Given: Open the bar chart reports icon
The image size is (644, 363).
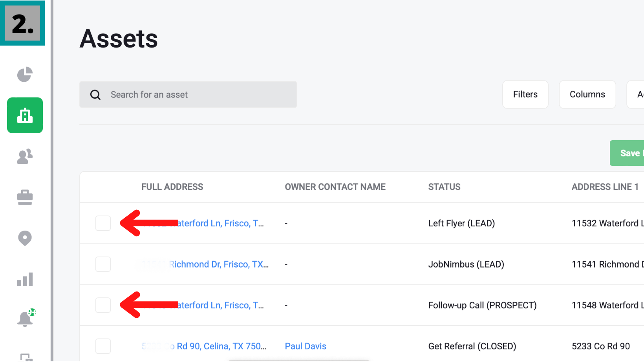Looking at the screenshot, I should [25, 279].
